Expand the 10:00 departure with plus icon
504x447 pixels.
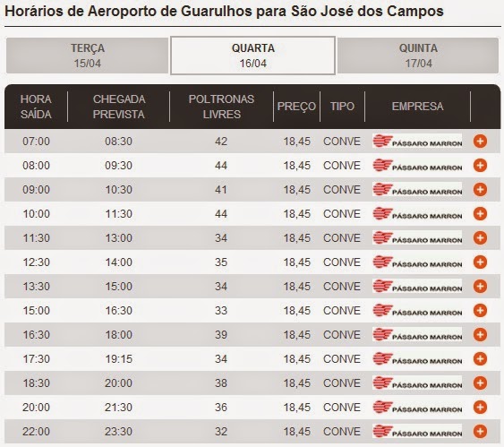coord(480,213)
